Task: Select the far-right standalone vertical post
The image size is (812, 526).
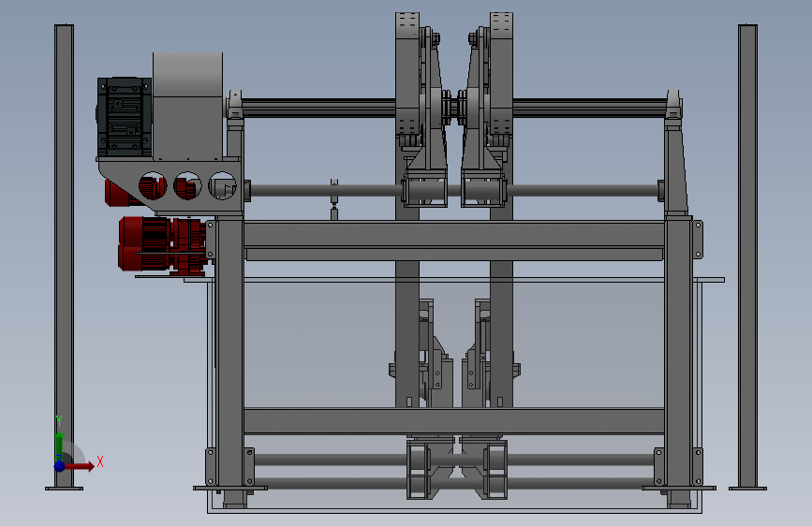Action: pyautogui.click(x=747, y=256)
